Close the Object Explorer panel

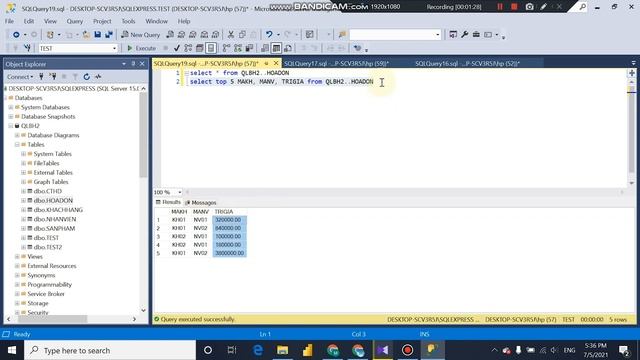point(142,64)
